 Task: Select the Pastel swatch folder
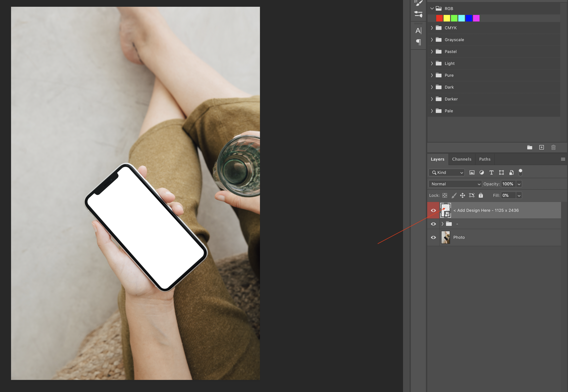[x=450, y=52]
